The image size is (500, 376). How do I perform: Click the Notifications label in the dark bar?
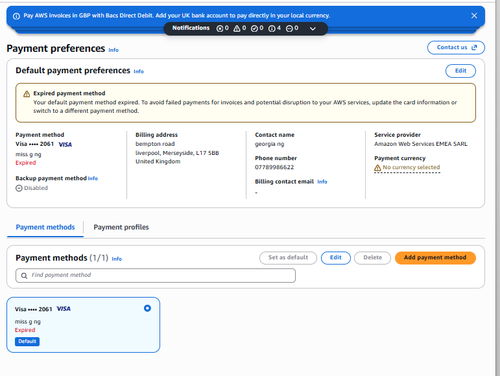click(x=191, y=28)
